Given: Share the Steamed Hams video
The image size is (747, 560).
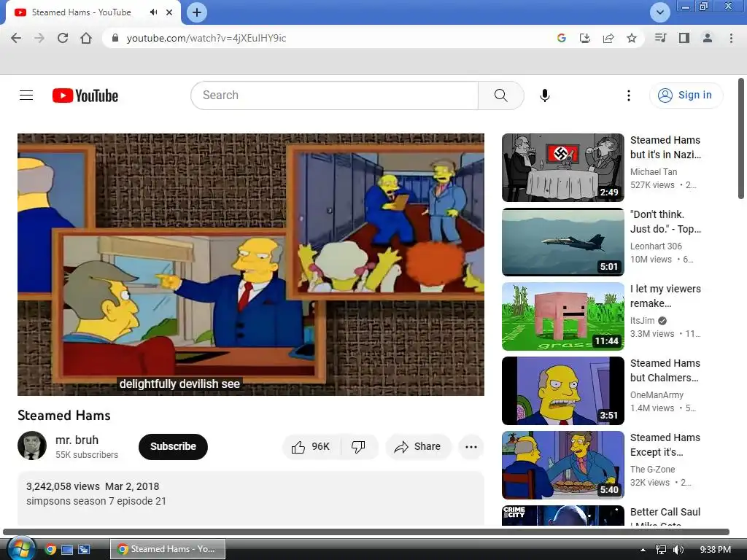Looking at the screenshot, I should pyautogui.click(x=418, y=447).
